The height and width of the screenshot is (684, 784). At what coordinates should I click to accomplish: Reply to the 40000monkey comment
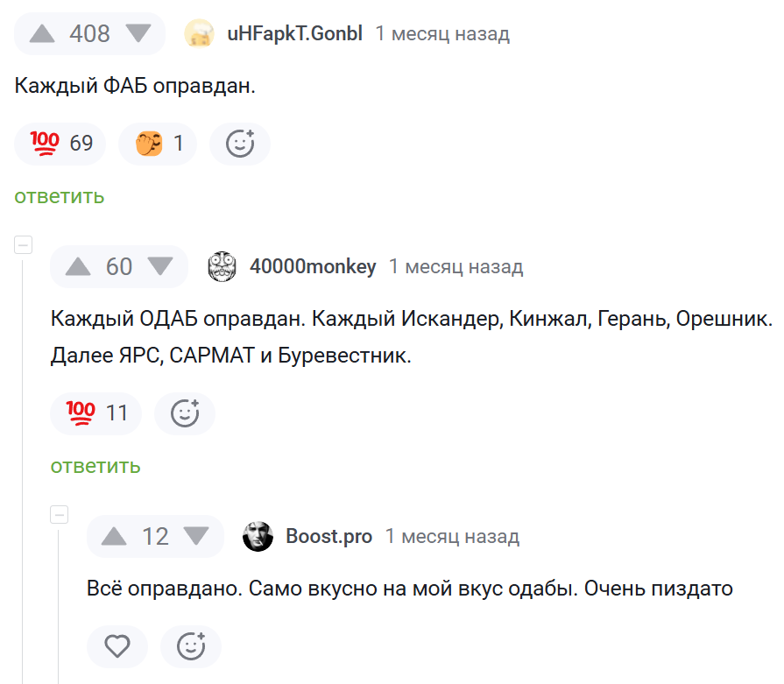95,466
